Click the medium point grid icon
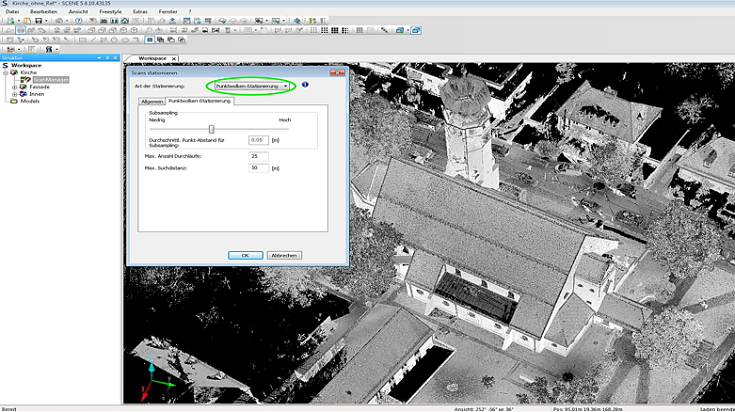 (x=324, y=30)
